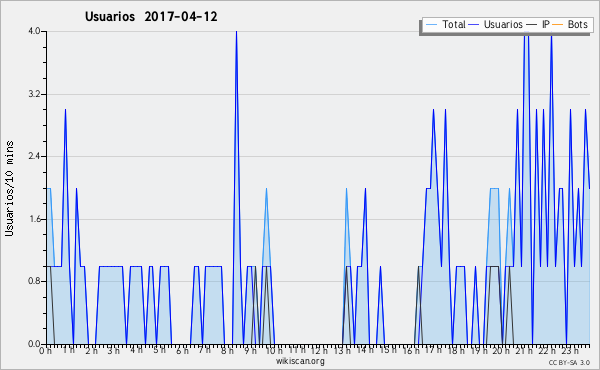Image resolution: width=600 pixels, height=370 pixels.
Task: Click the '3 h' x-axis label
Action: pyautogui.click(x=114, y=351)
